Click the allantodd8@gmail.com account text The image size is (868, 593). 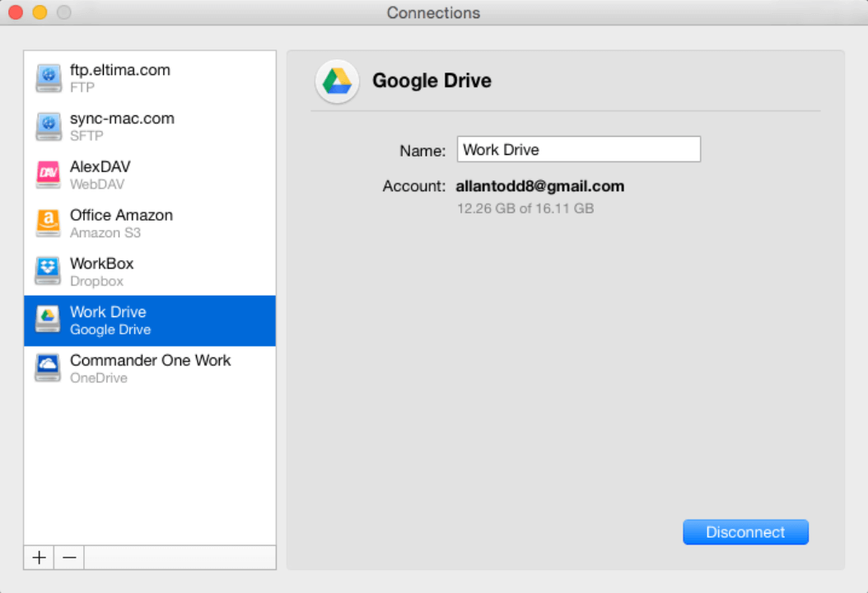pos(539,186)
